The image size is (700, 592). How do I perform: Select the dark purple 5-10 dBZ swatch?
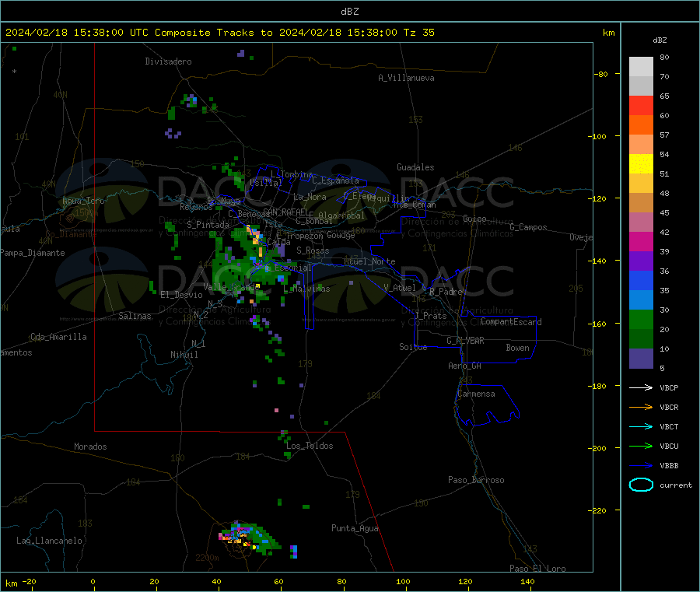(641, 359)
